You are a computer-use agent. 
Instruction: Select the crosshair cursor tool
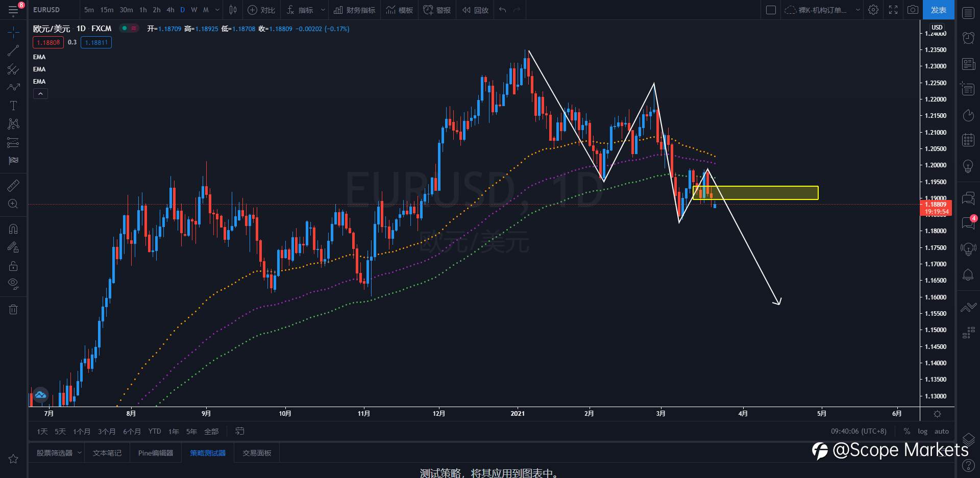(13, 33)
